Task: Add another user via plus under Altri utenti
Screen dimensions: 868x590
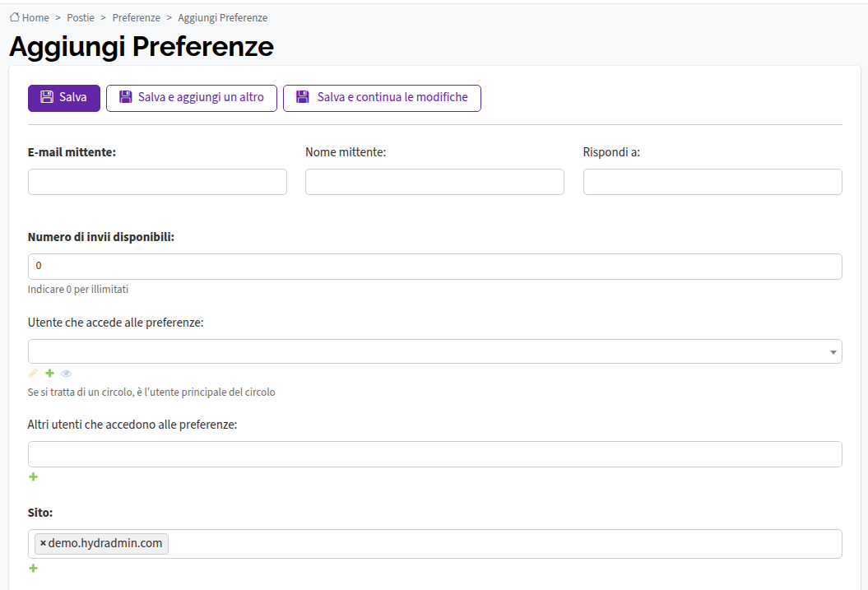Action: pos(33,476)
